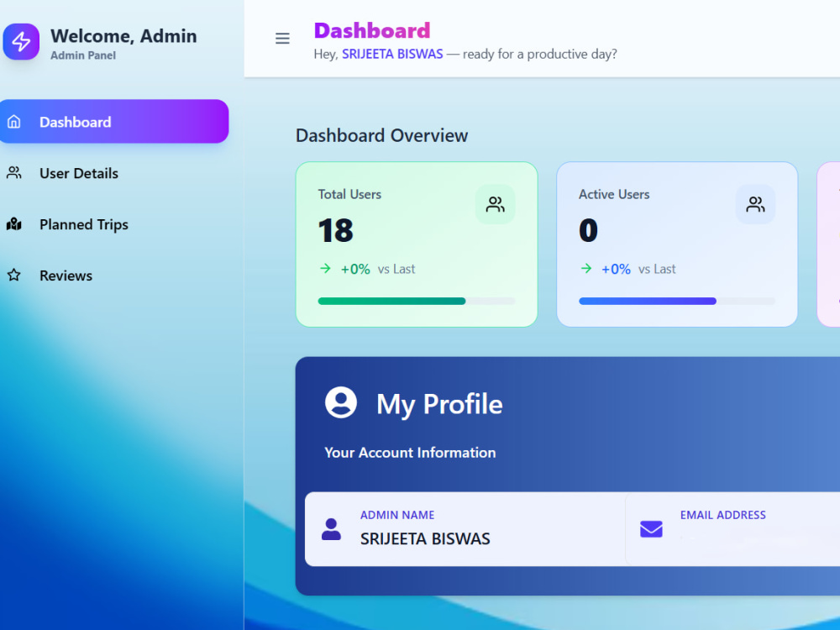The height and width of the screenshot is (630, 840).
Task: Click the Total Users green progress bar
Action: click(417, 301)
